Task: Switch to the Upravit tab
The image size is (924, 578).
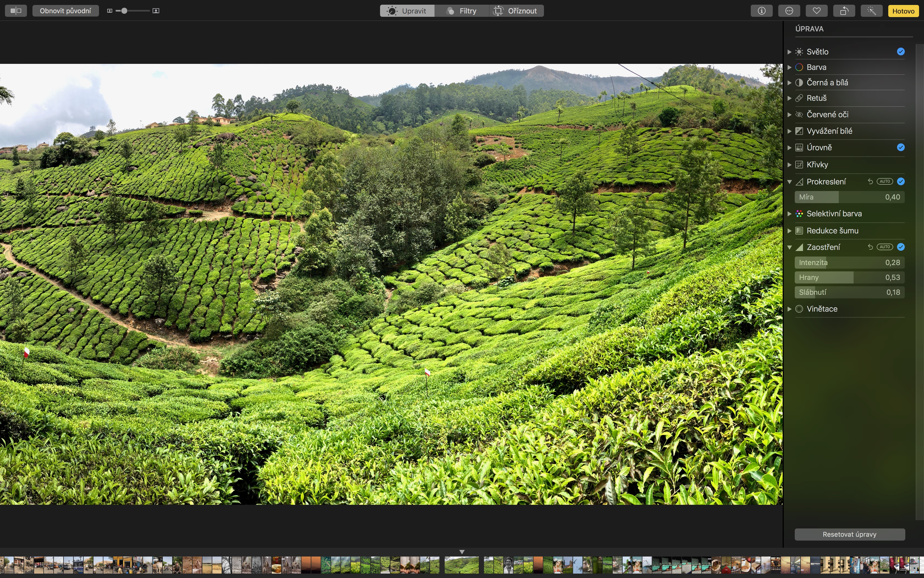Action: coord(407,11)
